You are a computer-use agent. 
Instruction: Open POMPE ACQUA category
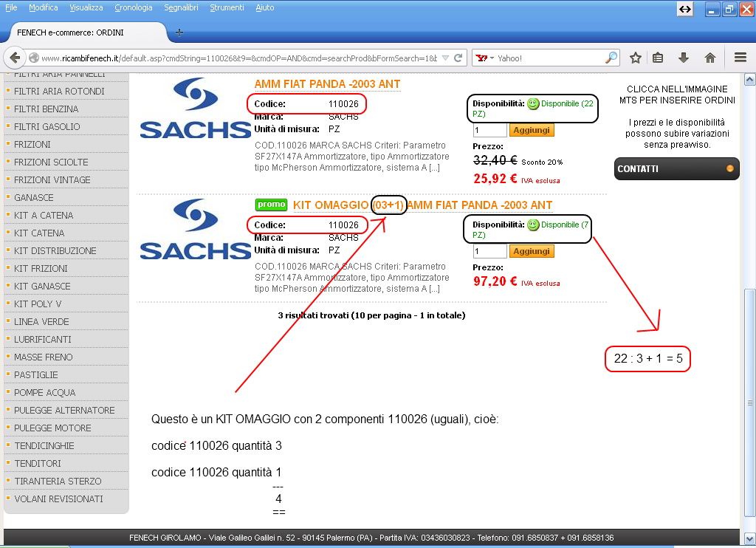[45, 393]
